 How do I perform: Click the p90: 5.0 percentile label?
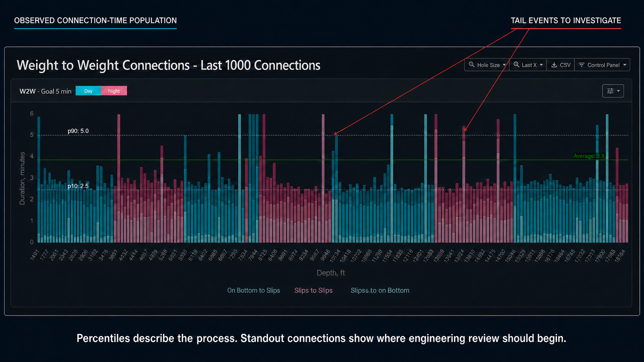(x=78, y=131)
